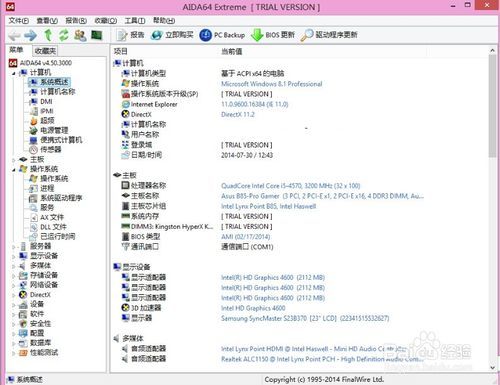Click the Back navigation arrow
Screen dimensions: 500x385
coord(14,35)
